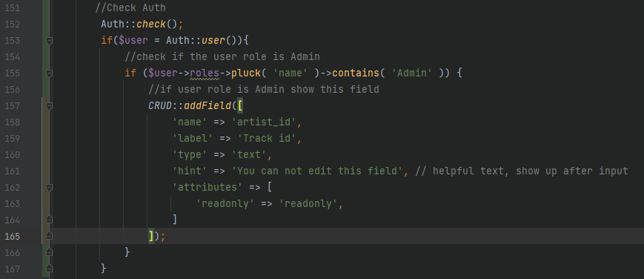Click the fold end marker on line 165
Image resolution: width=644 pixels, height=279 pixels.
click(x=50, y=236)
